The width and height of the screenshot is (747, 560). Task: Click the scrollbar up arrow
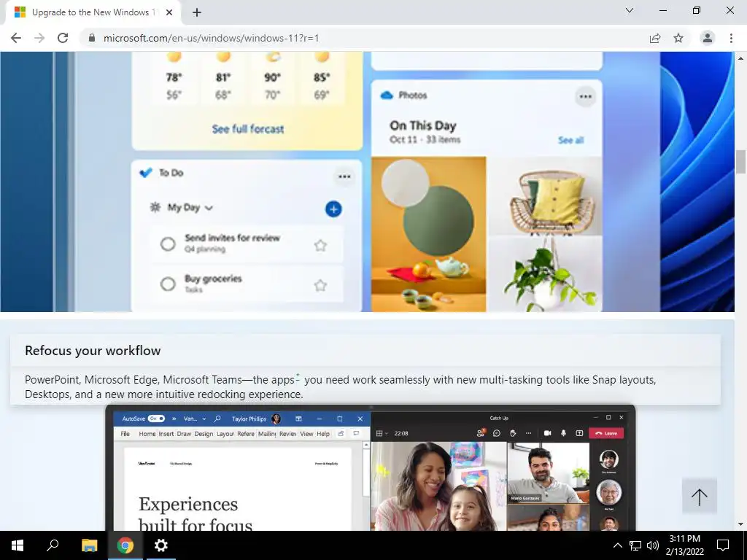pos(740,58)
